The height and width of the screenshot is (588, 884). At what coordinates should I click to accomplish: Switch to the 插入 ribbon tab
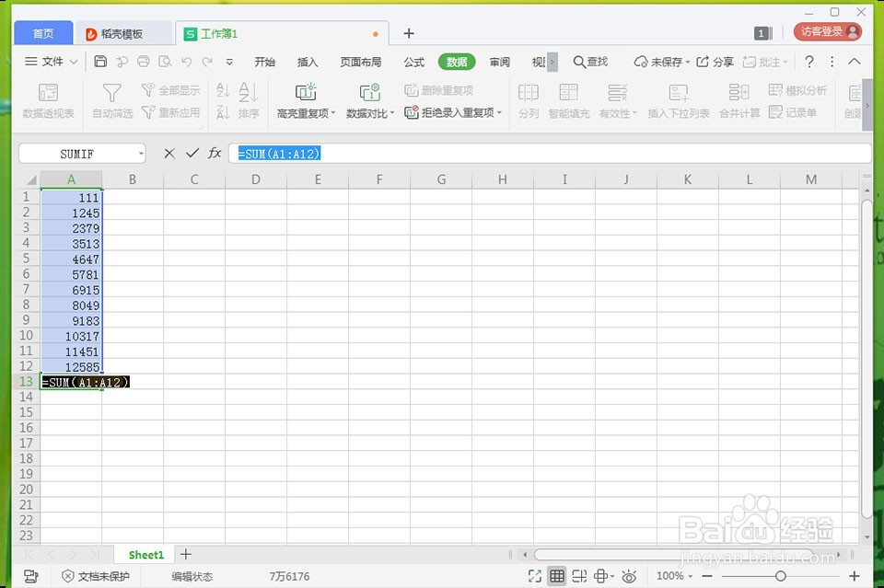(308, 62)
